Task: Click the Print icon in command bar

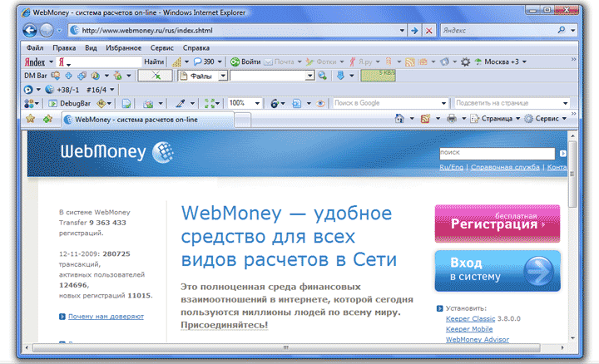Action: pos(452,119)
